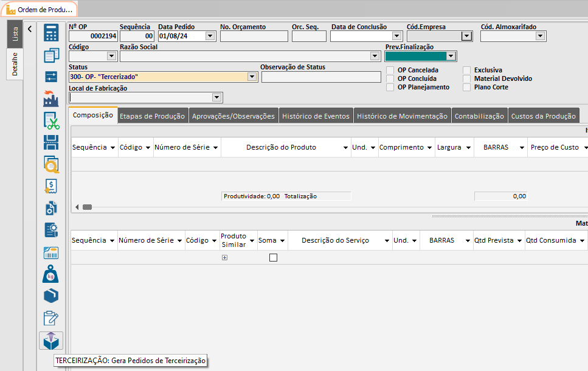Open the Data de Conclusão dropdown
The height and width of the screenshot is (371, 588).
396,36
